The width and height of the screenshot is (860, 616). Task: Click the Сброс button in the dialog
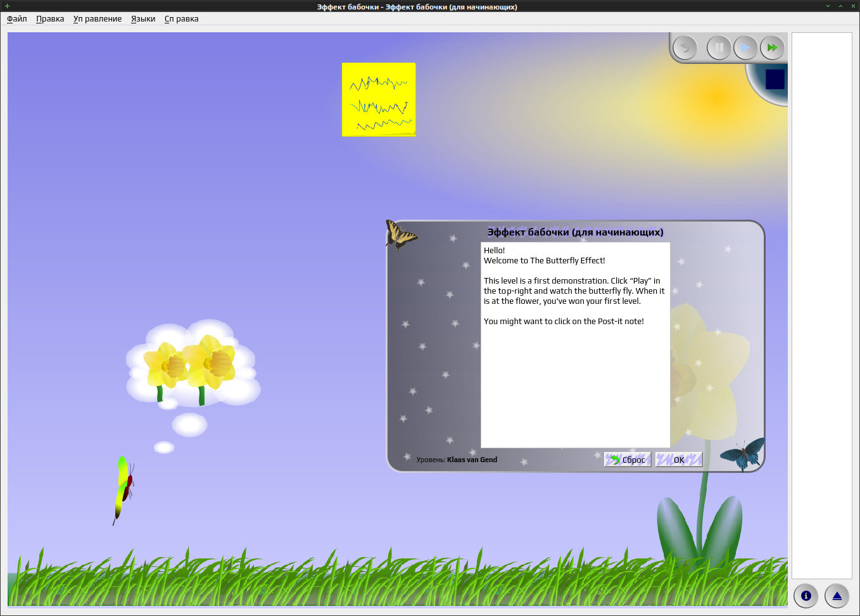click(x=628, y=460)
